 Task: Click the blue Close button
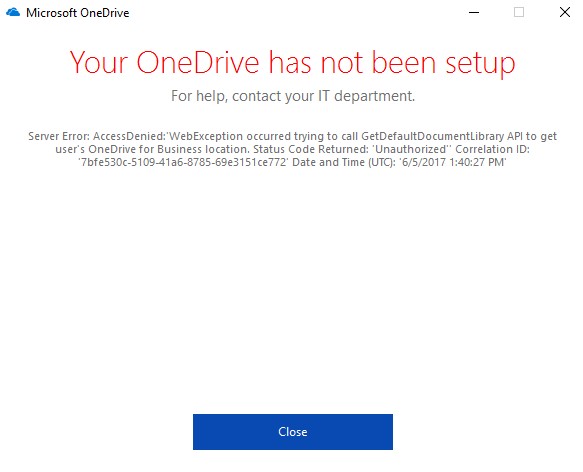pyautogui.click(x=293, y=432)
